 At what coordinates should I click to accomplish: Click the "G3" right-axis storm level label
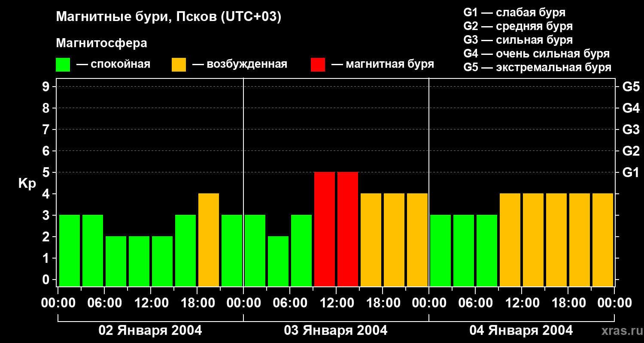[631, 129]
